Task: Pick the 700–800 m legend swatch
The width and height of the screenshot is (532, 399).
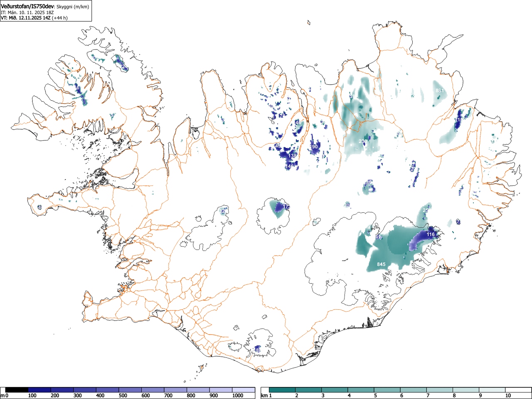Action: click(175, 390)
